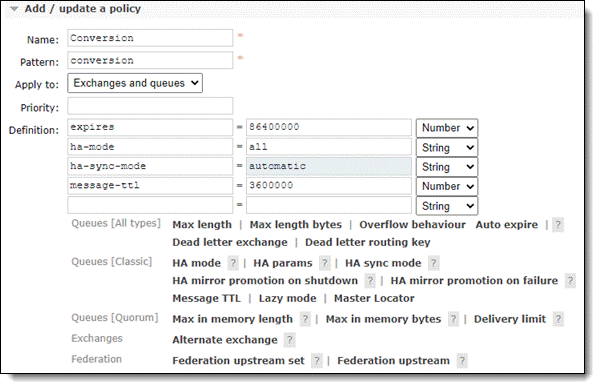
Task: Click the Federation upstream set link
Action: 238,361
